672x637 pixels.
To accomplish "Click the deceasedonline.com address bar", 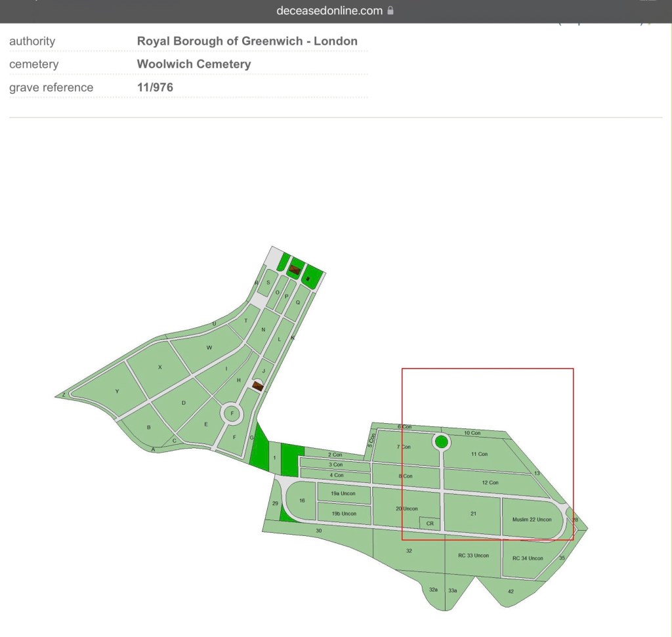I will pos(336,10).
